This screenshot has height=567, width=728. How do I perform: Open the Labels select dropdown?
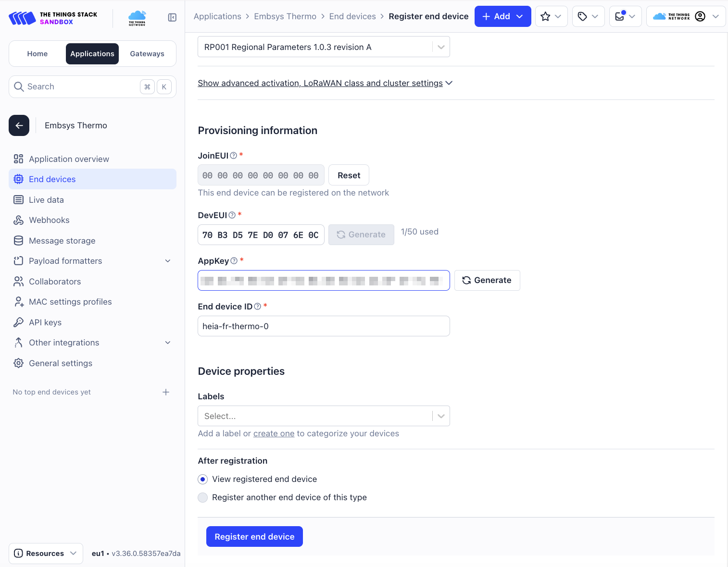click(324, 416)
